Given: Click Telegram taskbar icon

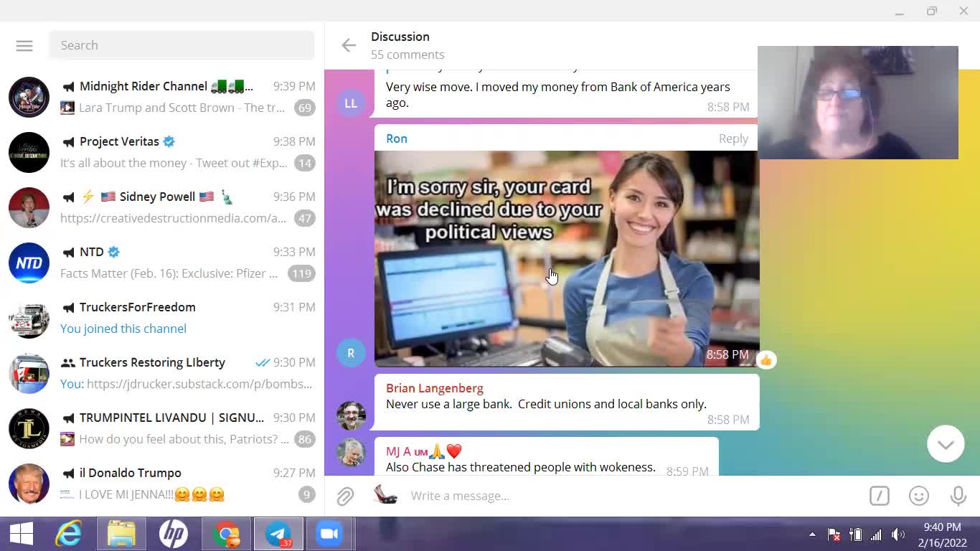Looking at the screenshot, I should [278, 534].
